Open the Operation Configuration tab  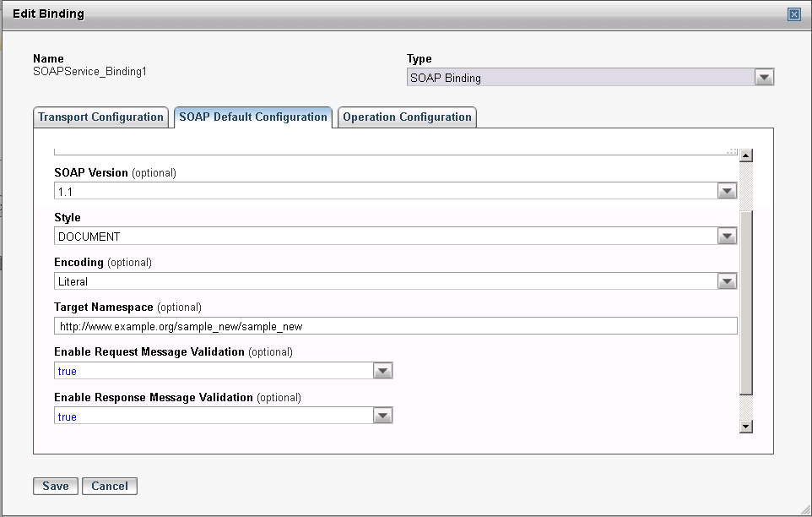pyautogui.click(x=407, y=117)
